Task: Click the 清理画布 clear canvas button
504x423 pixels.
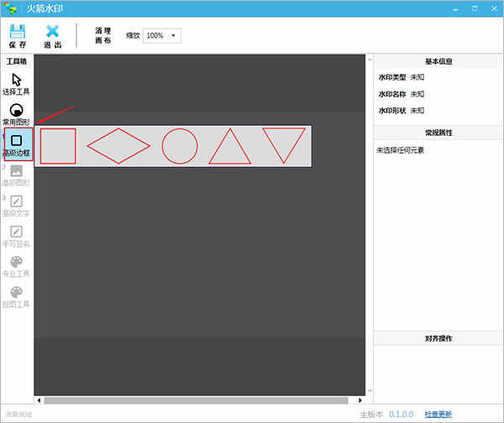Action: pyautogui.click(x=102, y=35)
